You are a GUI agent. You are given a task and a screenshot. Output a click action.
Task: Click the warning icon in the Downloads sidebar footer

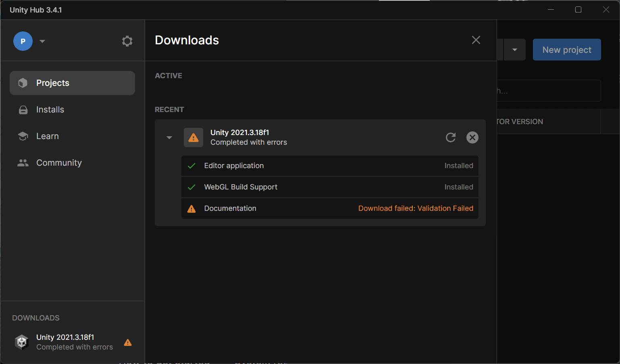128,343
